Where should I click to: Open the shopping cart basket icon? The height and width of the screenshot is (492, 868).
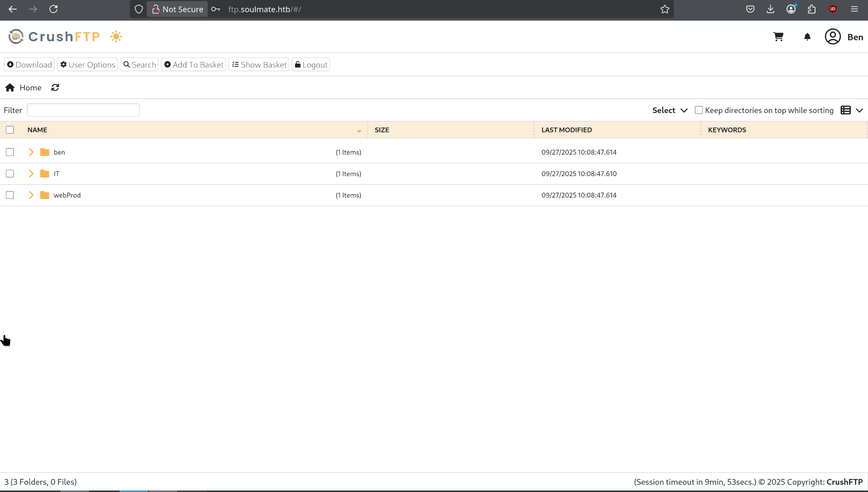pyautogui.click(x=778, y=37)
